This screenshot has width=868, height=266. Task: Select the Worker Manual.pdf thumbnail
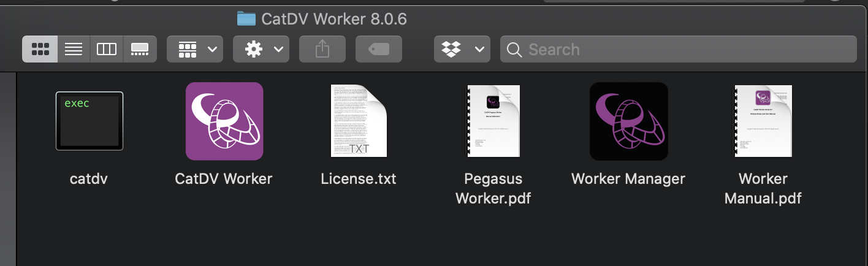[x=763, y=121]
